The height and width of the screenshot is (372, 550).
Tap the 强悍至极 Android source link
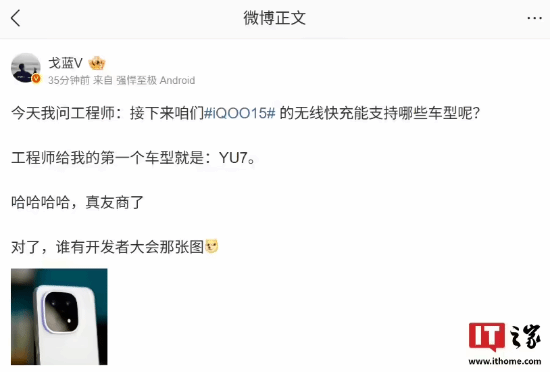[156, 81]
